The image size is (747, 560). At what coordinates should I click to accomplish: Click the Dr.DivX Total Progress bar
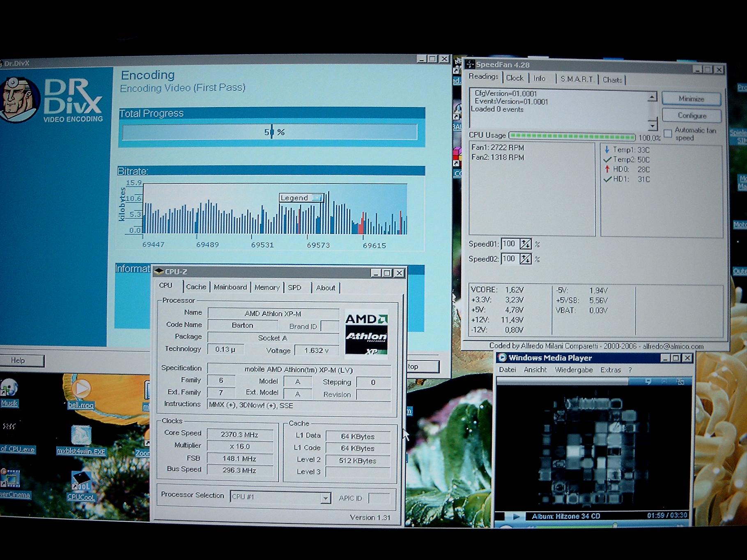[x=270, y=132]
